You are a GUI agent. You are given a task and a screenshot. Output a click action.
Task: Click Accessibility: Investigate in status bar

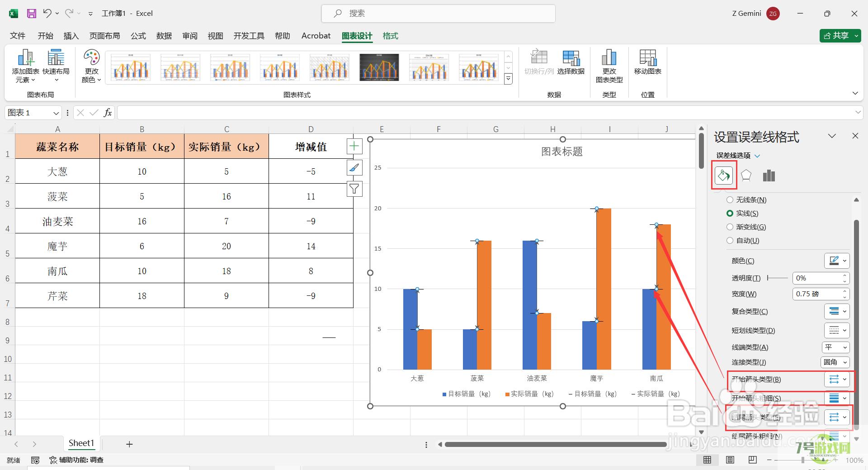click(76, 460)
